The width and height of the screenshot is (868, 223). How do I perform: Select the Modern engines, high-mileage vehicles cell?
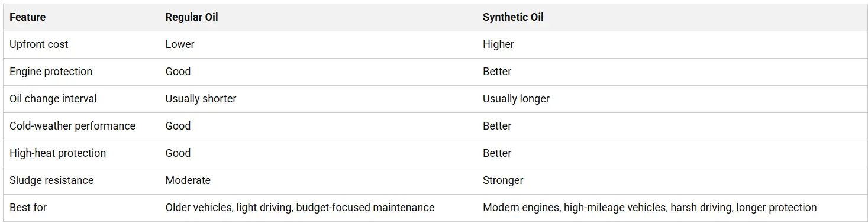click(650, 208)
